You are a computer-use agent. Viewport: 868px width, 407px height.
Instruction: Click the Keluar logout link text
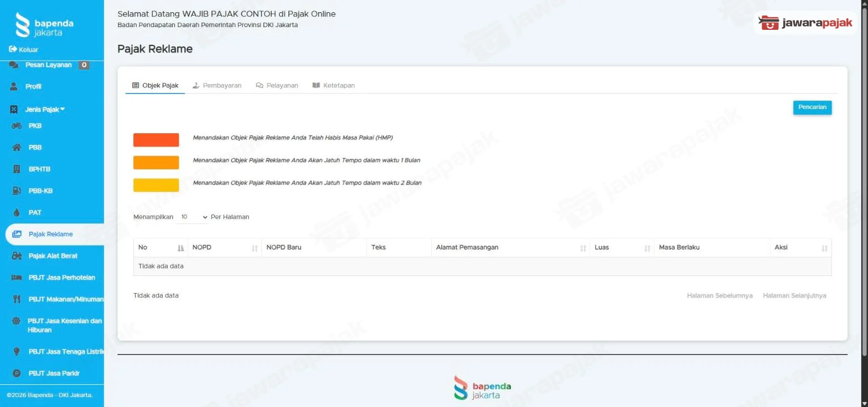[28, 50]
